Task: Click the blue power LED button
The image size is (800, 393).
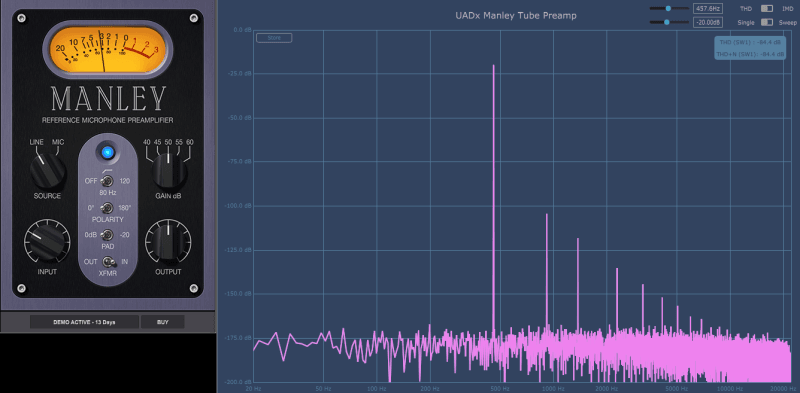Action: pyautogui.click(x=107, y=152)
